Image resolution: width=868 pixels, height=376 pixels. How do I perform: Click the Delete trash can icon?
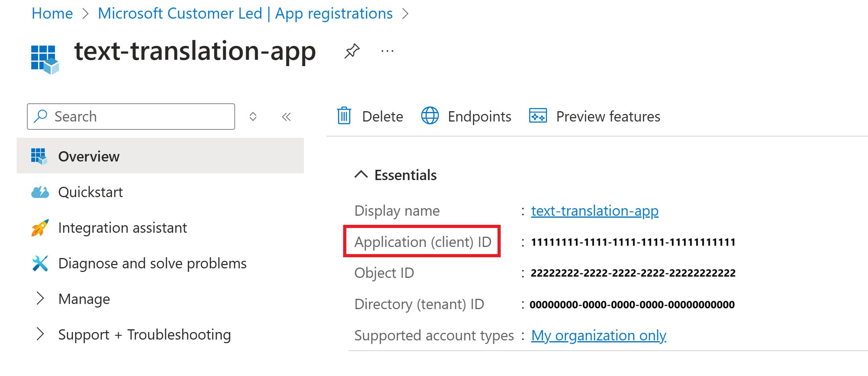pyautogui.click(x=344, y=116)
